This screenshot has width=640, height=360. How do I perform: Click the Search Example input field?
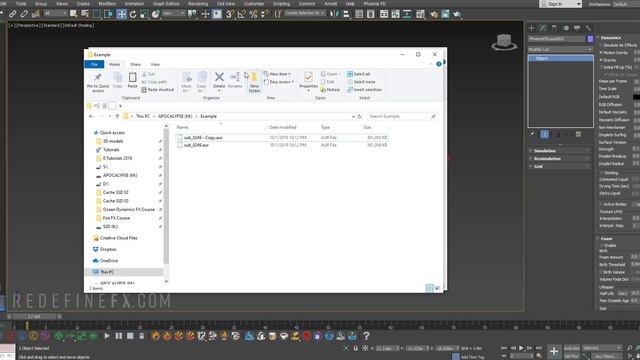(402, 116)
